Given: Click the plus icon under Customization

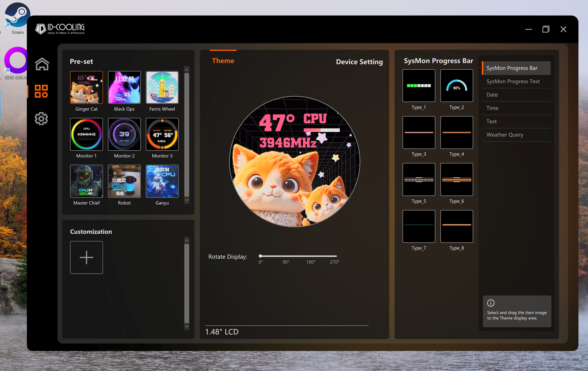Looking at the screenshot, I should [87, 257].
